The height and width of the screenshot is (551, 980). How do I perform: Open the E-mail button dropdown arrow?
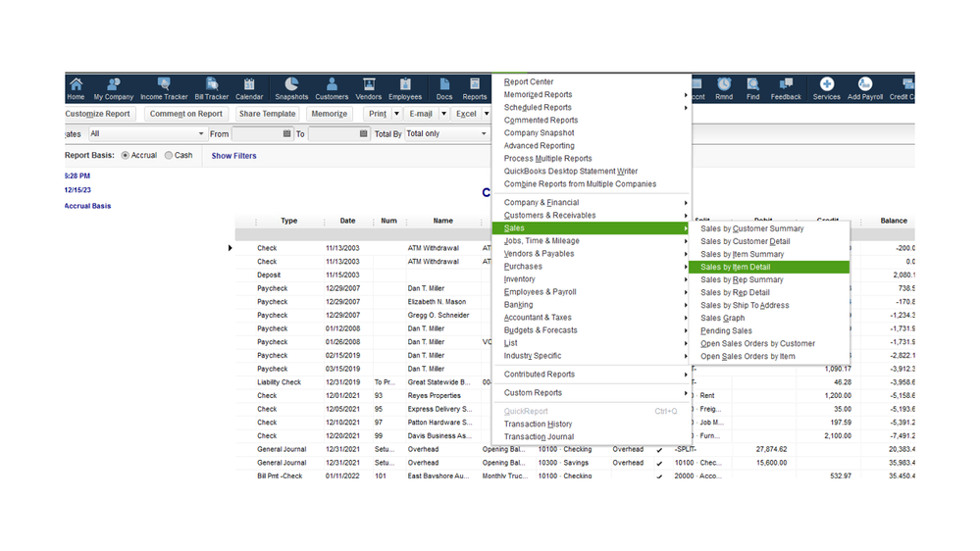(443, 114)
